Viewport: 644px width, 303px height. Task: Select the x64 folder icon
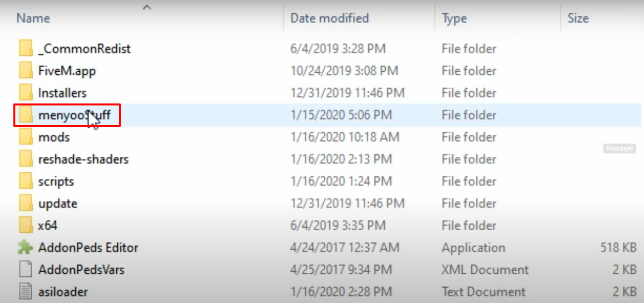pos(26,225)
